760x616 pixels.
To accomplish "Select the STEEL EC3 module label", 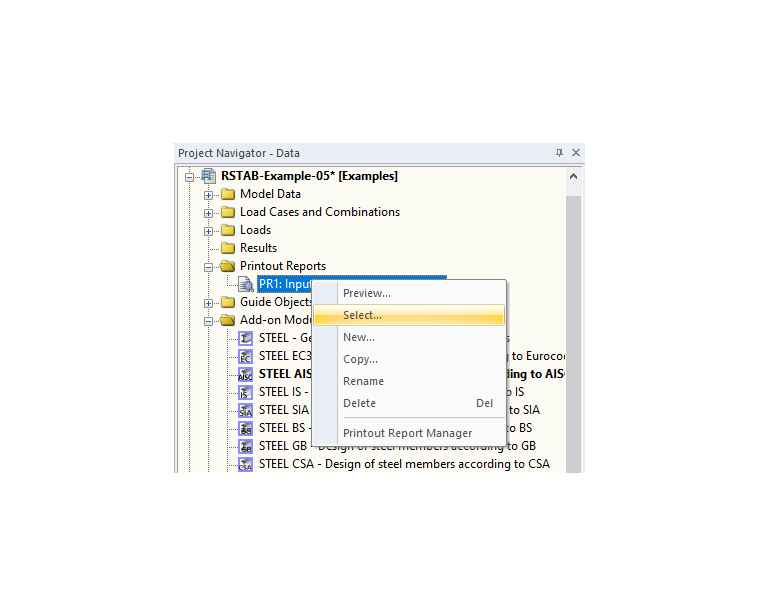I will [285, 356].
